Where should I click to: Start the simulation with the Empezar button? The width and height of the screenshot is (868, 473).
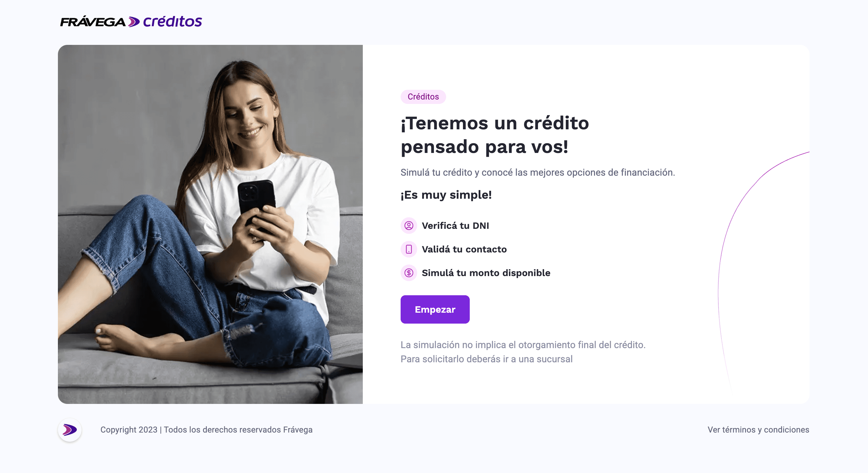tap(435, 309)
